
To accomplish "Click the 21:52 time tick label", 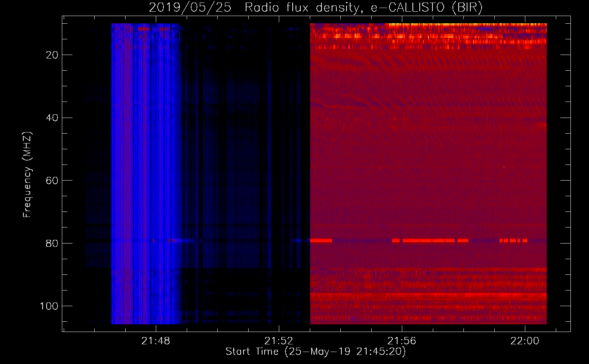I will pos(279,341).
